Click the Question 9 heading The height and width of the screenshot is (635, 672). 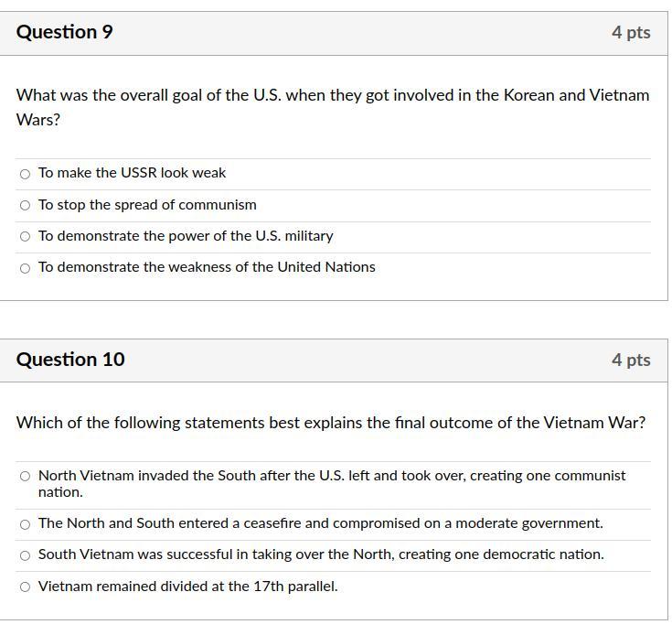(x=65, y=32)
